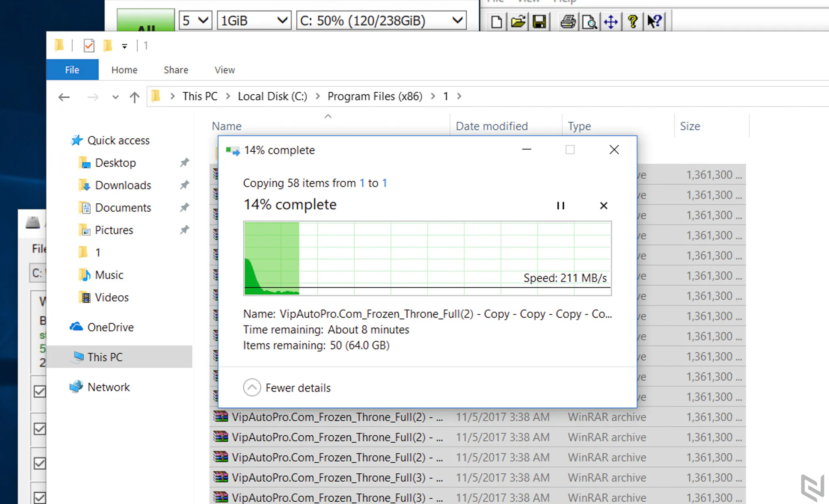Click the Properties checkmark icon in Explorer title bar
The image size is (829, 504).
[89, 46]
